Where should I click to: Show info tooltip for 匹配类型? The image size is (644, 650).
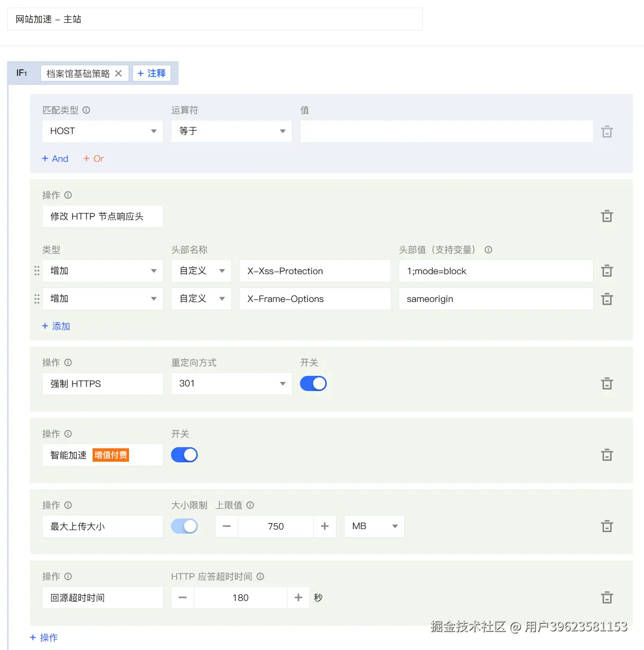point(87,110)
